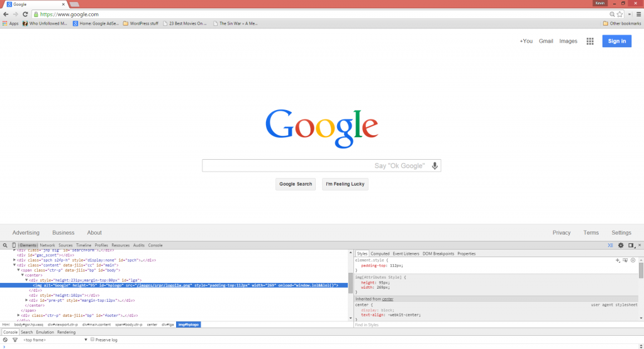Reload the Google page
This screenshot has width=644, height=349.
[x=25, y=14]
